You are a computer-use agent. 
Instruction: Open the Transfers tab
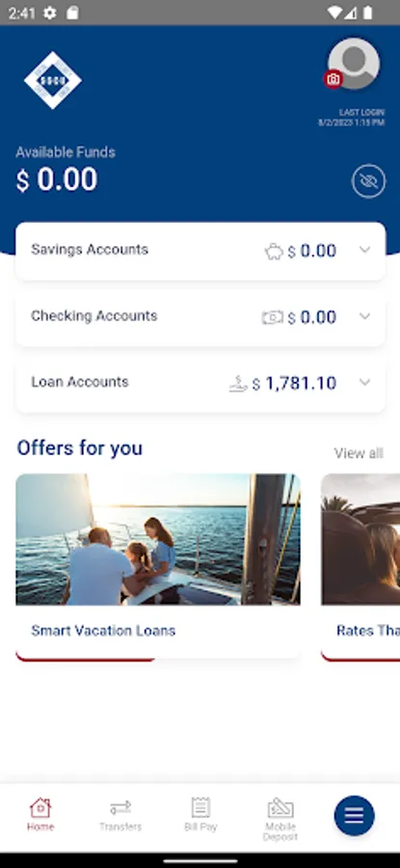(120, 815)
